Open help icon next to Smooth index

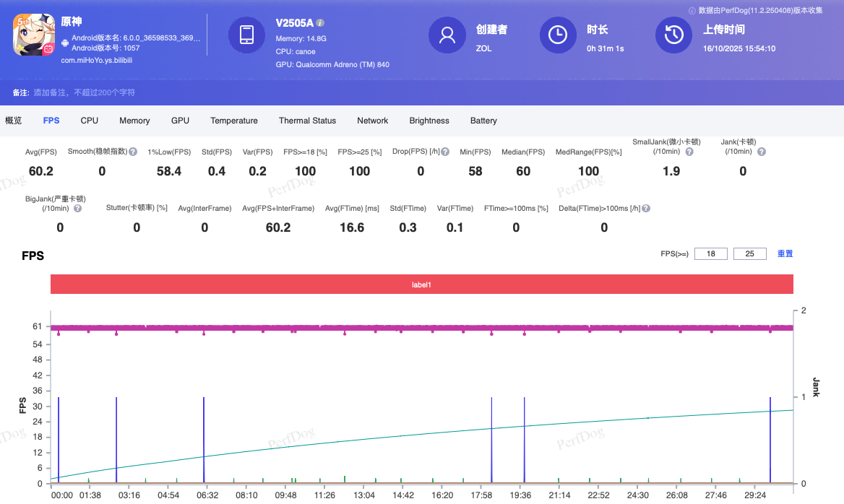[x=133, y=152]
